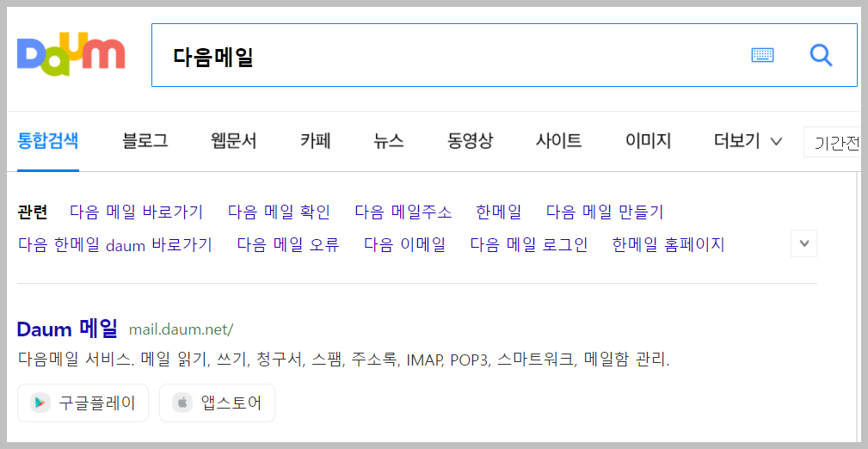Viewport: 868px width, 449px height.
Task: Click the Apple App Store icon
Action: point(182,403)
